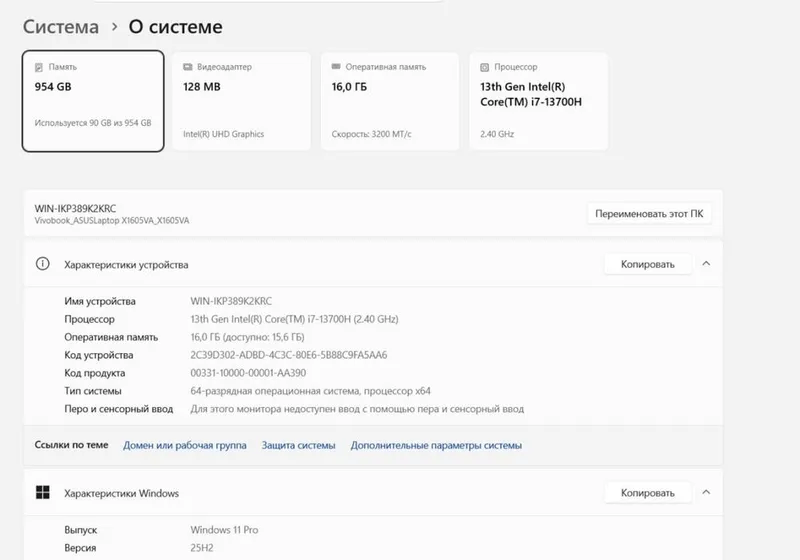Viewport: 800px width, 560px height.
Task: Open the Память storage card
Action: 93,101
